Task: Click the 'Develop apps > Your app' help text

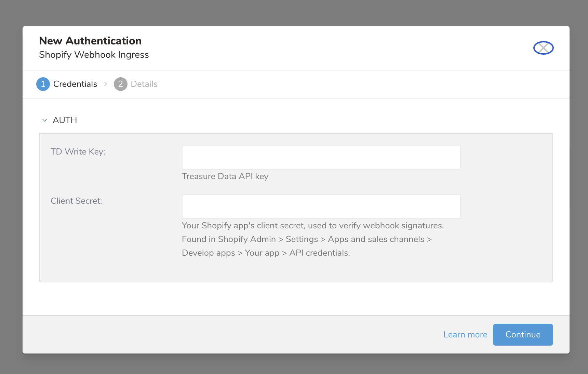Action: coord(231,253)
